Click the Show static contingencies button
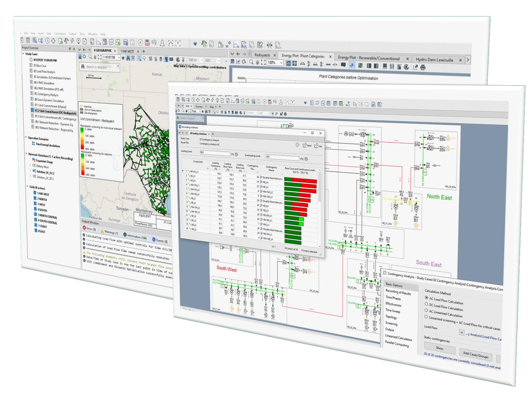 click(440, 348)
